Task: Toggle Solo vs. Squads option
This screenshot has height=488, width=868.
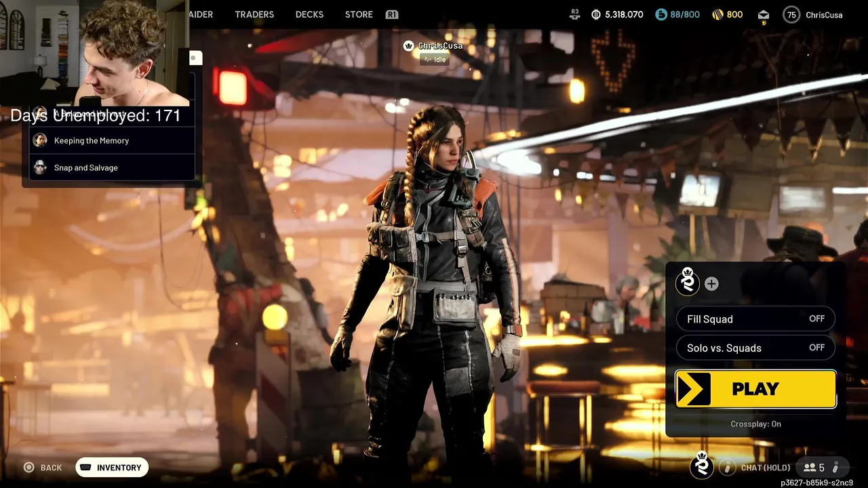Action: click(x=755, y=348)
